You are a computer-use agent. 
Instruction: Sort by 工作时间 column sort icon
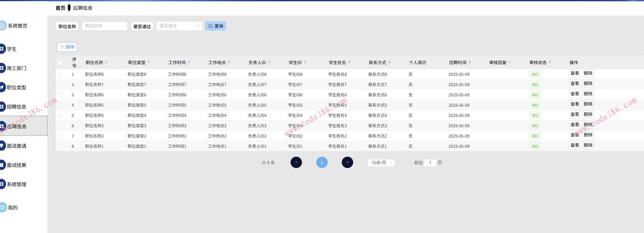coord(189,62)
